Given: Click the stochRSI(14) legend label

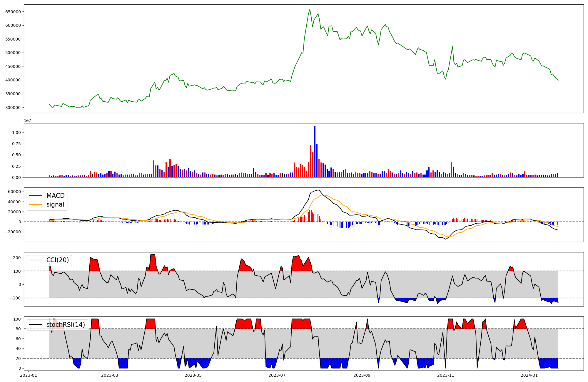Looking at the screenshot, I should [66, 325].
